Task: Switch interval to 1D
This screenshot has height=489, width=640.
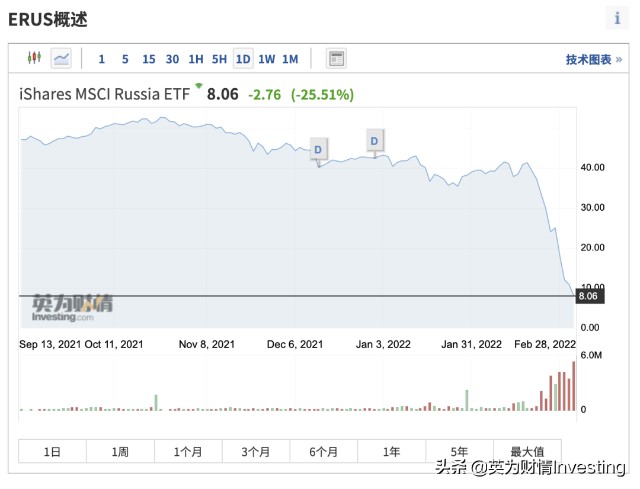Action: tap(243, 59)
